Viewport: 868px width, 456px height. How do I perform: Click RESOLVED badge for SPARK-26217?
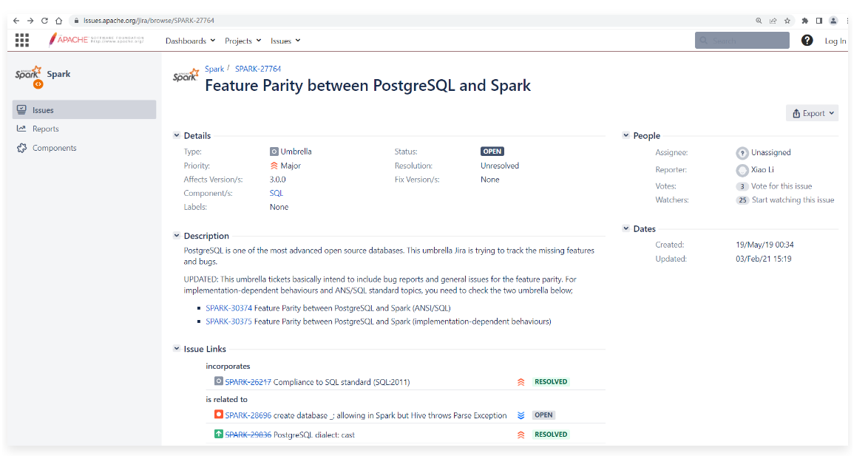(x=551, y=382)
